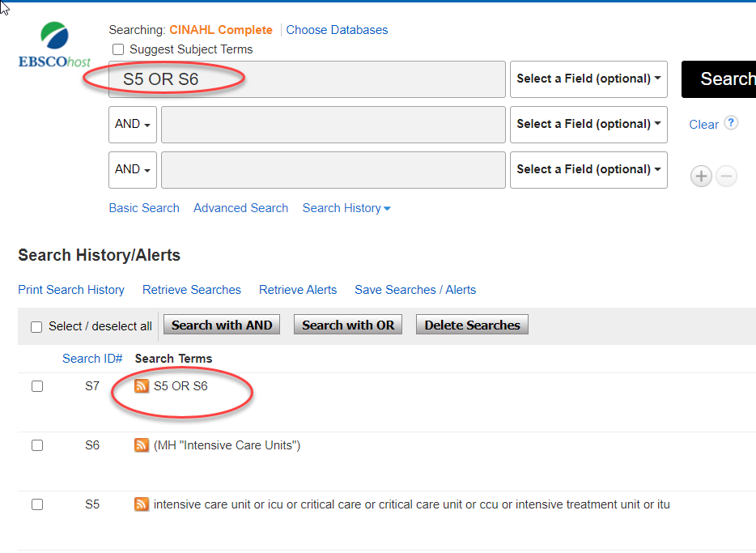Image resolution: width=756 pixels, height=553 pixels.
Task: Check the box for search S7
Action: pyautogui.click(x=37, y=386)
